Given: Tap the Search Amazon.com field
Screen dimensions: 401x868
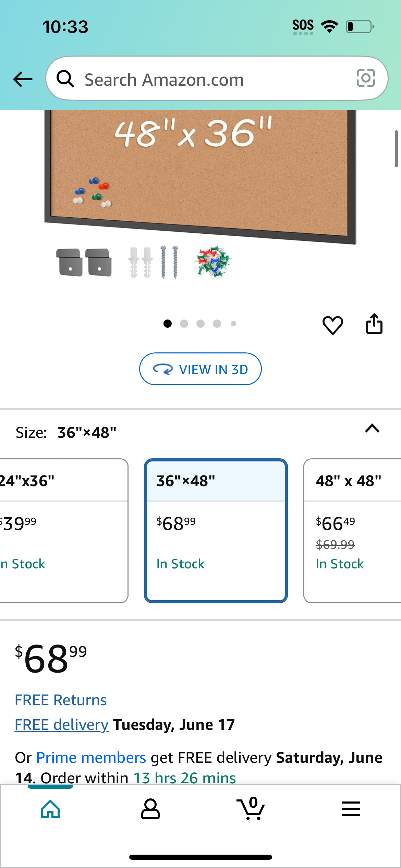Looking at the screenshot, I should coord(217,79).
